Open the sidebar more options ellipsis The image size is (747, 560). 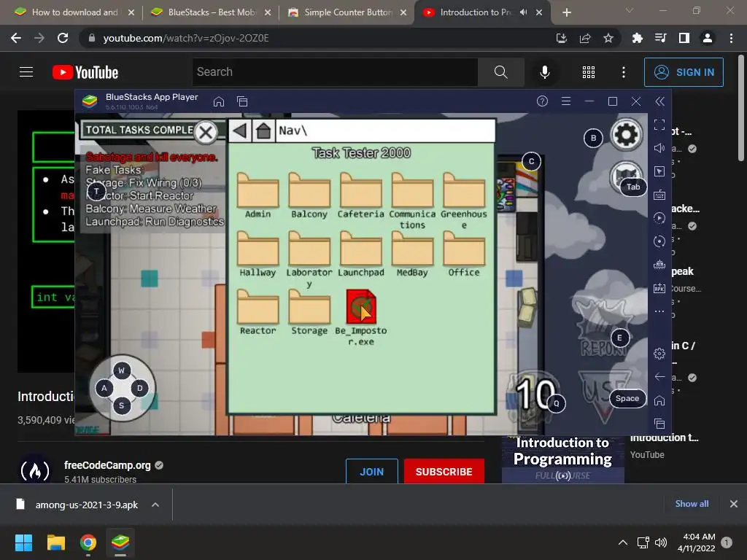point(659,311)
